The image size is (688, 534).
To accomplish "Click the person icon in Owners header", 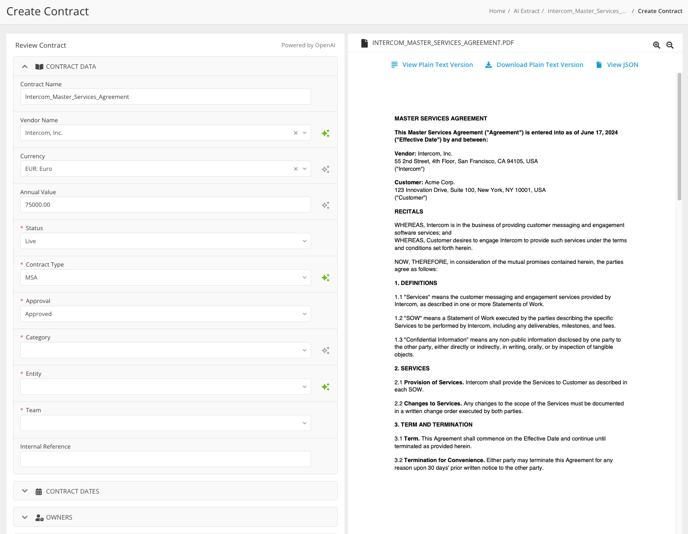I will coord(39,517).
